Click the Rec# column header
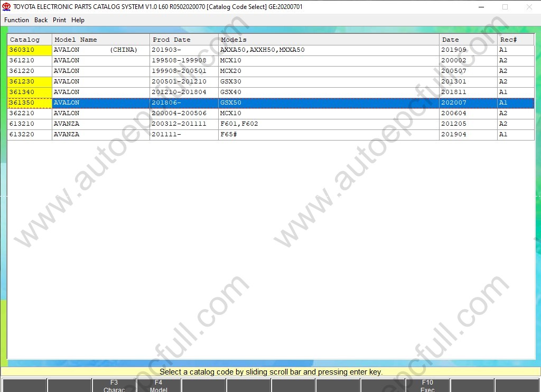The width and height of the screenshot is (541, 392). coord(516,39)
